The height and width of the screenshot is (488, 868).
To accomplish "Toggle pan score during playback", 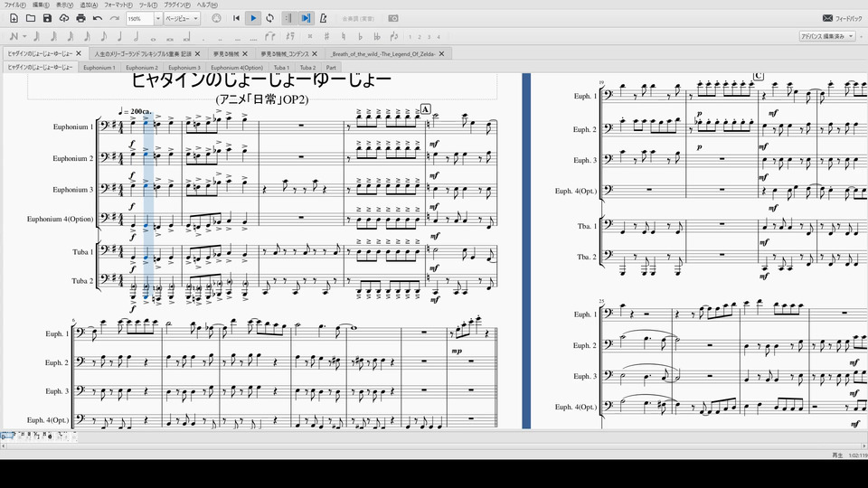I will pyautogui.click(x=306, y=18).
